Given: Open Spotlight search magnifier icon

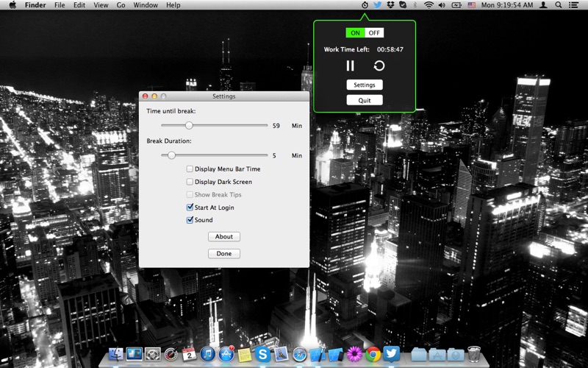Looking at the screenshot, I should [559, 5].
